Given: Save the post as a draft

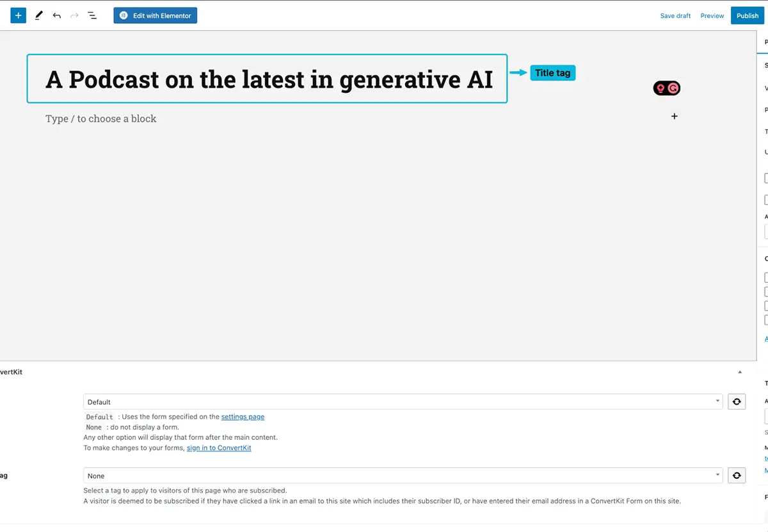Looking at the screenshot, I should coord(675,15).
